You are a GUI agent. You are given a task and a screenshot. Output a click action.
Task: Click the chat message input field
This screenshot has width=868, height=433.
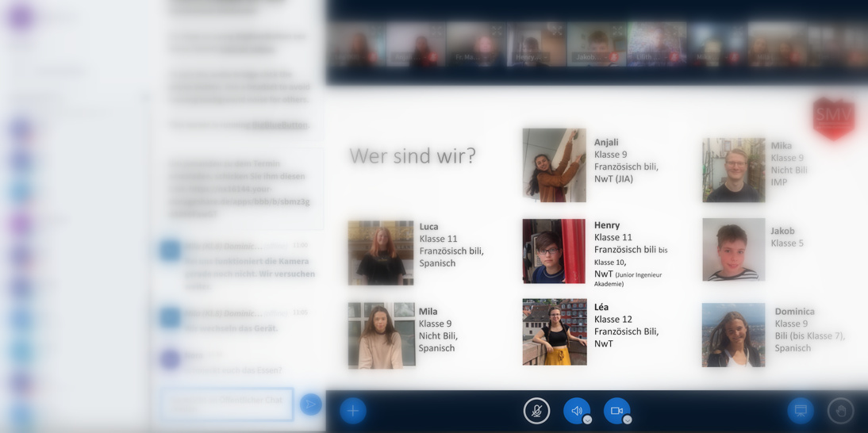[226, 404]
